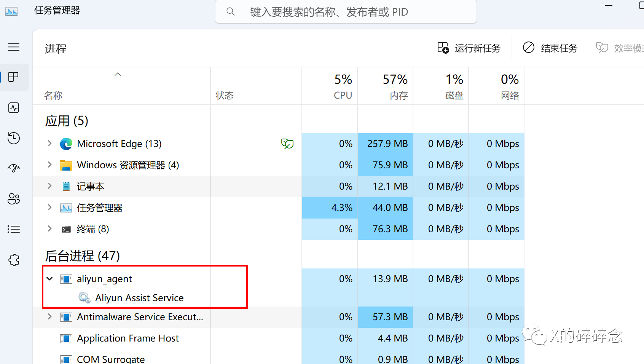This screenshot has width=644, height=364.
Task: Expand the 终端 process group
Action: 49,229
